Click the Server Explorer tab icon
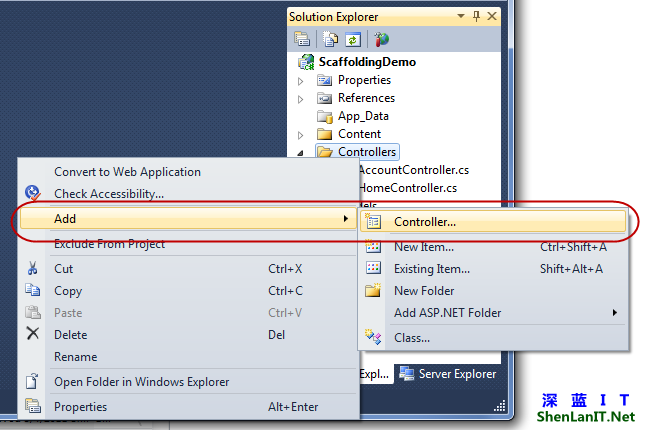The height and width of the screenshot is (430, 646). 407,374
